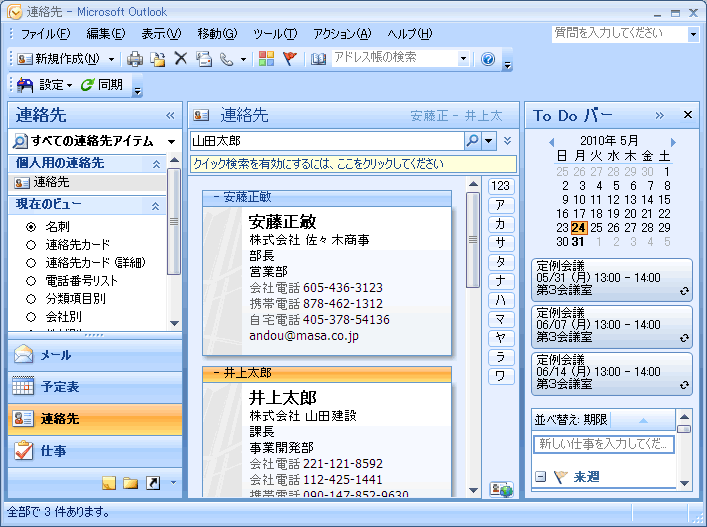
Task: Click the 設定 settings icon
Action: [25, 85]
